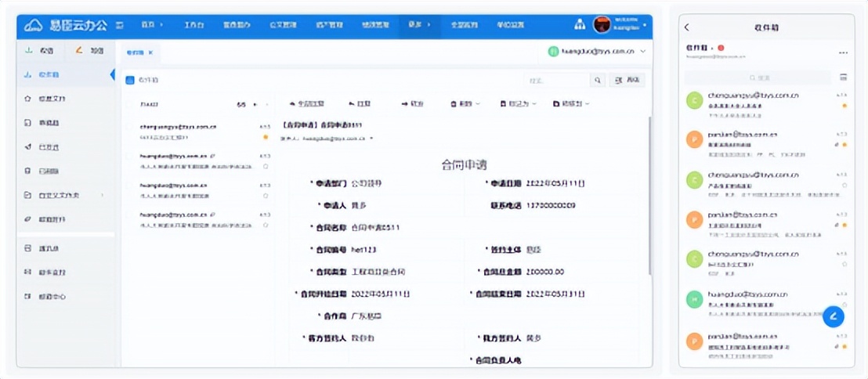This screenshot has height=379, width=868.
Task: Click the green account avatar beside huangduo email
Action: (x=553, y=52)
